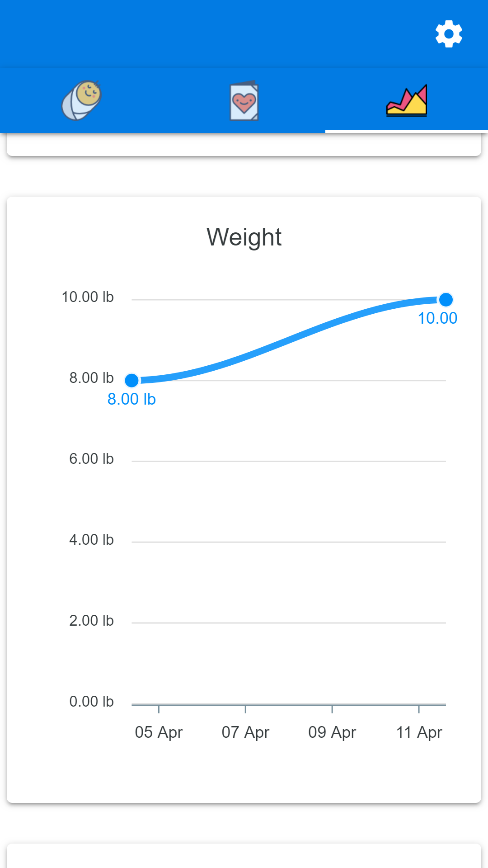488x868 pixels.
Task: Switch to the swaddled baby tab
Action: pos(81,100)
